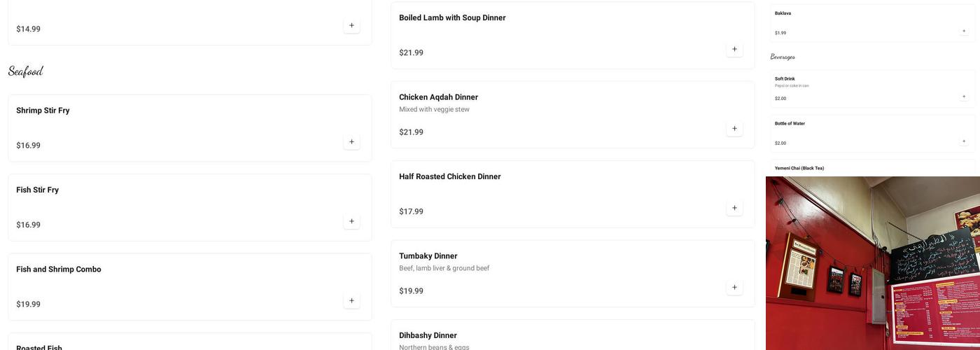
Task: Click plus icon for Fish Stir Fry
Action: 351,221
